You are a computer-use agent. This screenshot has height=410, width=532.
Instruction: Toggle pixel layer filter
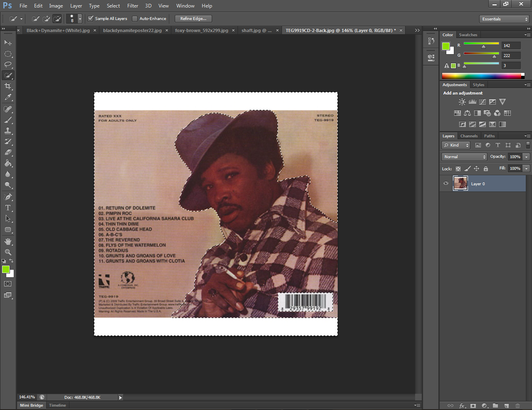(x=478, y=145)
